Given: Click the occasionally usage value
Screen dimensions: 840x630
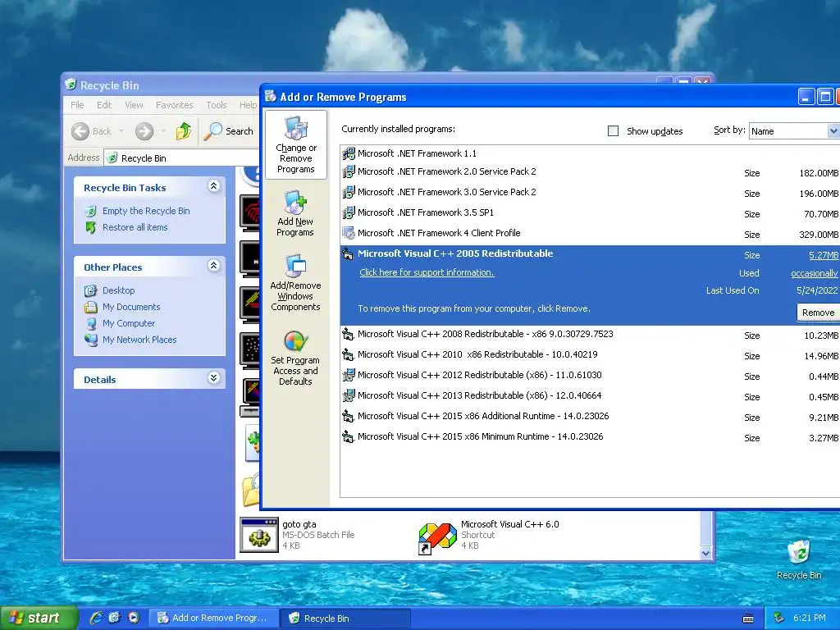Looking at the screenshot, I should click(815, 273).
